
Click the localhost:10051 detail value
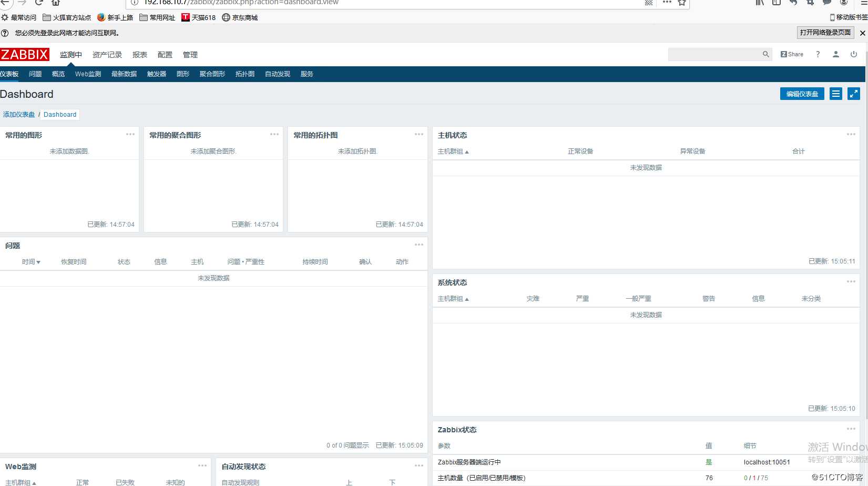[767, 462]
